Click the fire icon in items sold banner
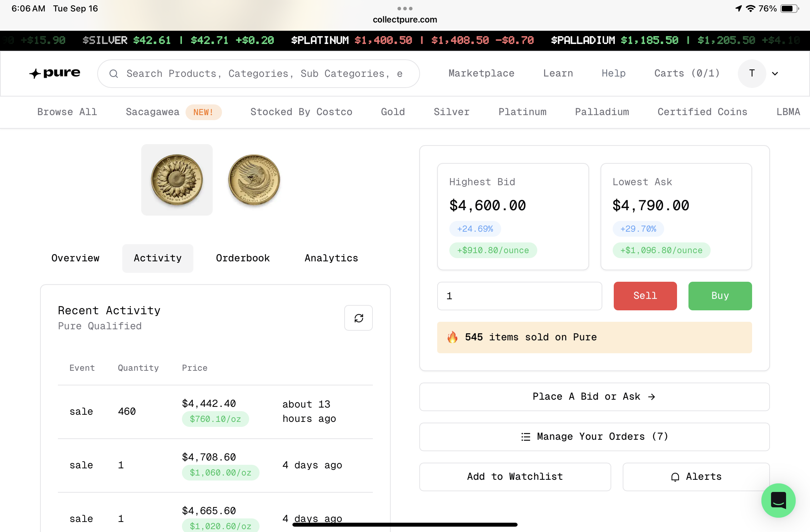 coord(453,337)
